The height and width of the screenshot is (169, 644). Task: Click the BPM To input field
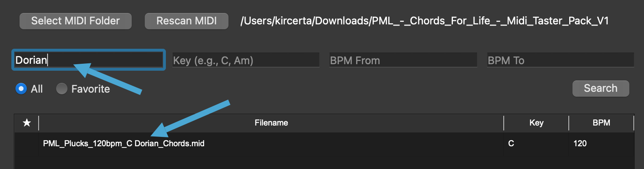point(560,61)
